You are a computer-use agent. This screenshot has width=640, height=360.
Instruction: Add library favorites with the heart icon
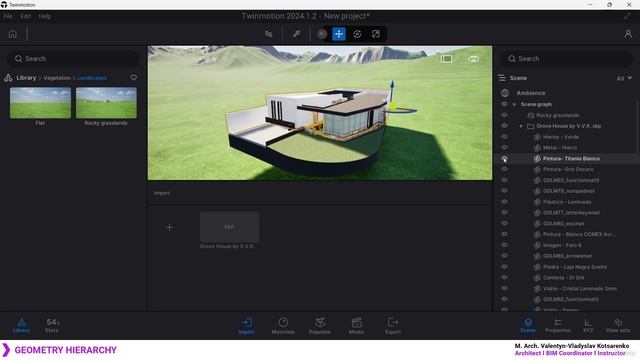[x=133, y=78]
